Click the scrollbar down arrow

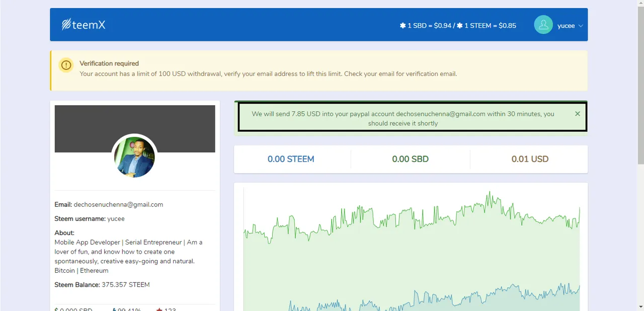640,307
